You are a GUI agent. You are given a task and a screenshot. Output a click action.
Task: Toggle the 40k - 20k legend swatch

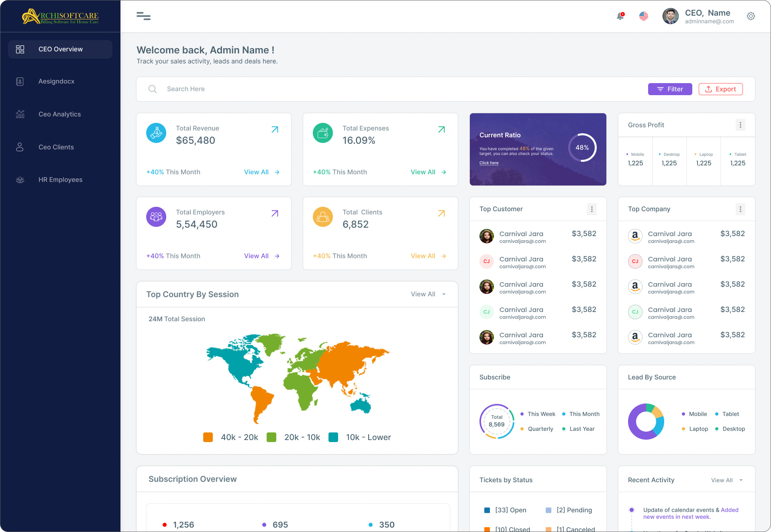point(208,437)
